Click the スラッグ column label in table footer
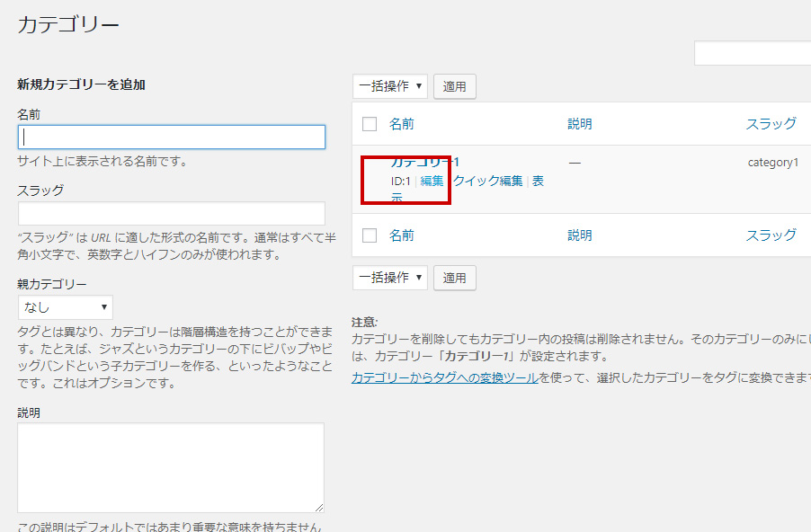 (x=771, y=235)
